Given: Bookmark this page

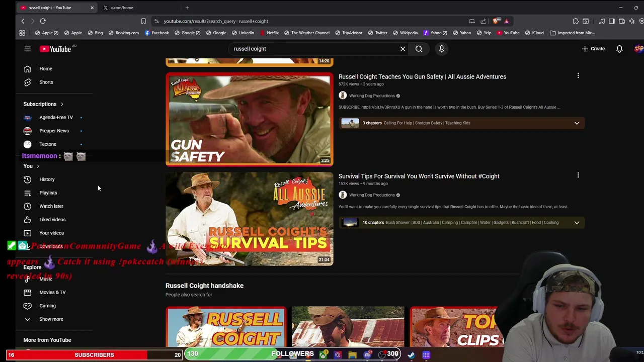Looking at the screenshot, I should point(143,21).
